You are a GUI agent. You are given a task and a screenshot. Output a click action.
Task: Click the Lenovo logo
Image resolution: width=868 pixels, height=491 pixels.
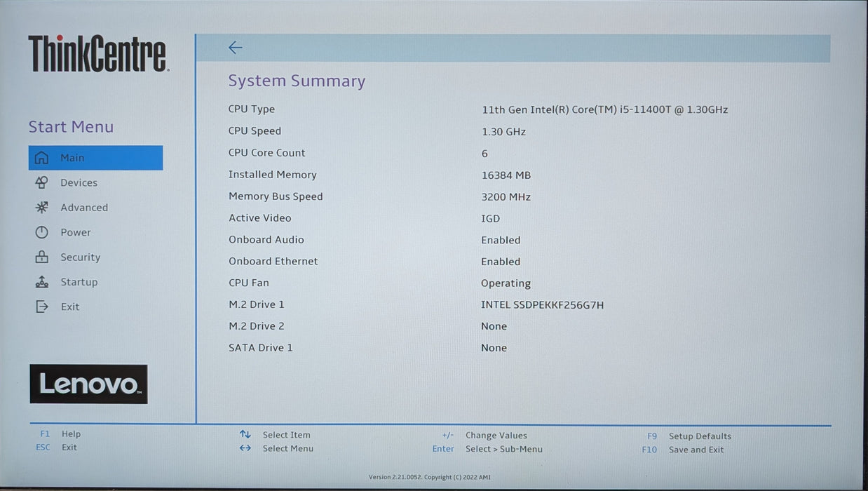88,384
